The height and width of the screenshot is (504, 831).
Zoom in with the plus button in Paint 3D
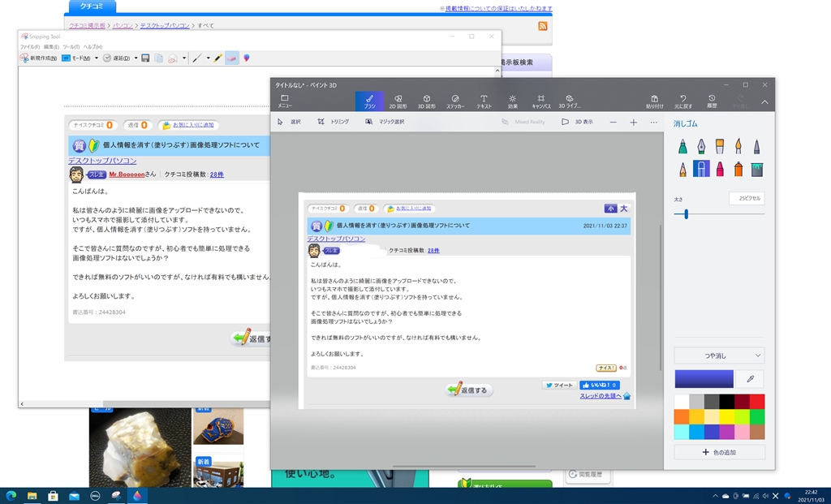[633, 123]
